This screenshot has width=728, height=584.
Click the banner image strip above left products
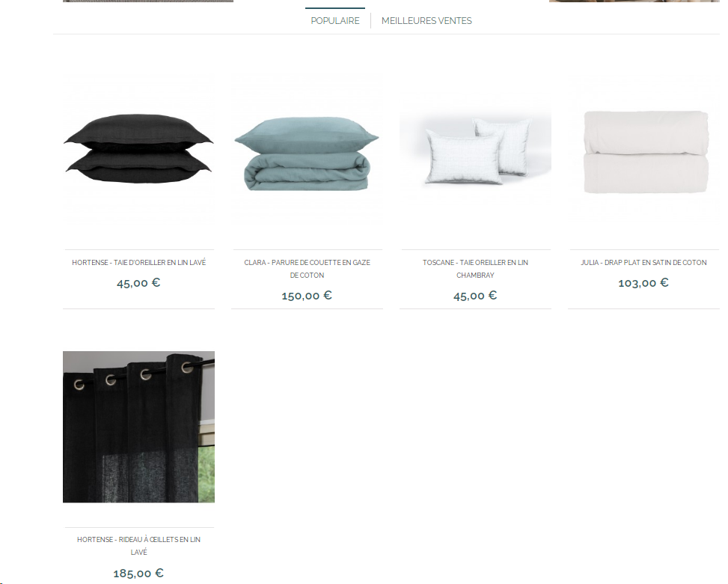pos(148,1)
